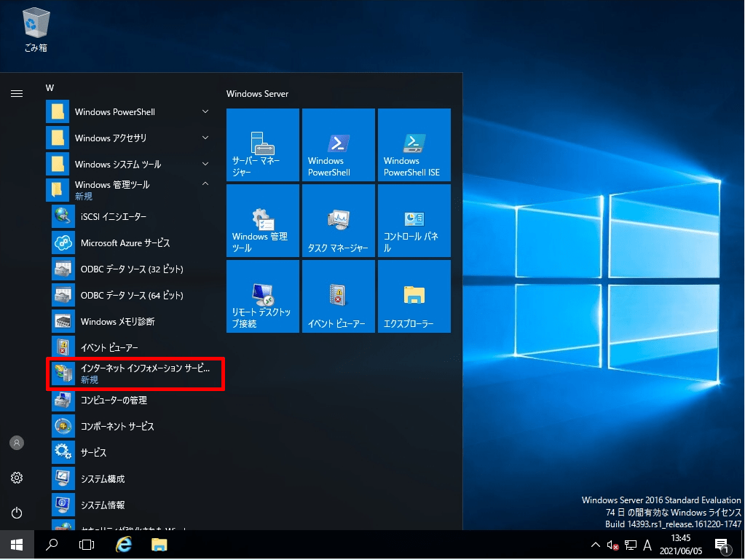This screenshot has height=560, width=745.
Task: Open エクスプローラー from the tiled apps
Action: click(414, 296)
